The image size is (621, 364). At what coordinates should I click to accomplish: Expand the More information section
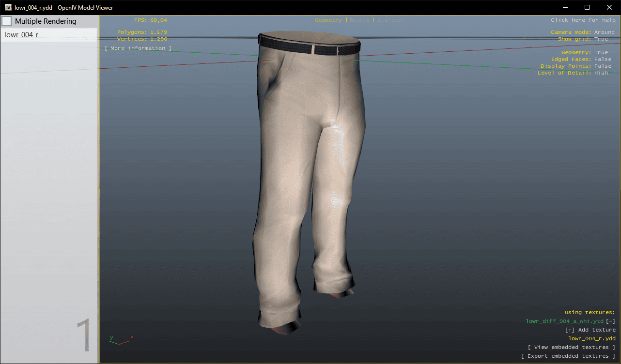(x=138, y=48)
